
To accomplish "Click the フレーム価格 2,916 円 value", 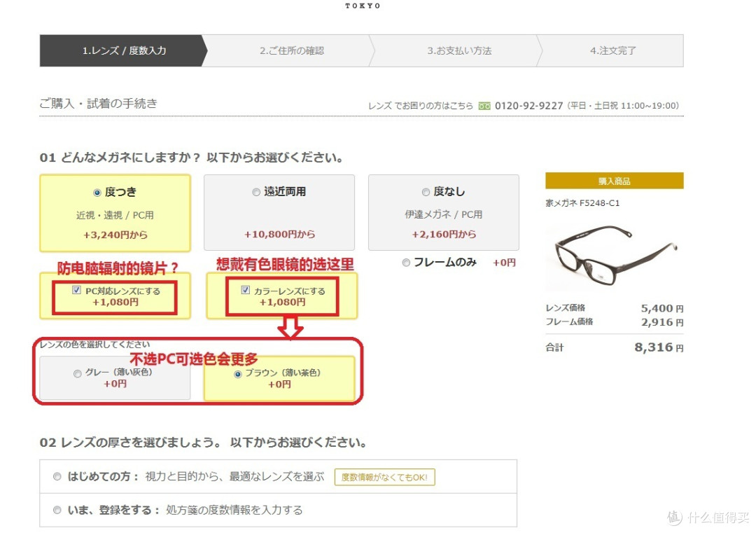I will pos(662,322).
